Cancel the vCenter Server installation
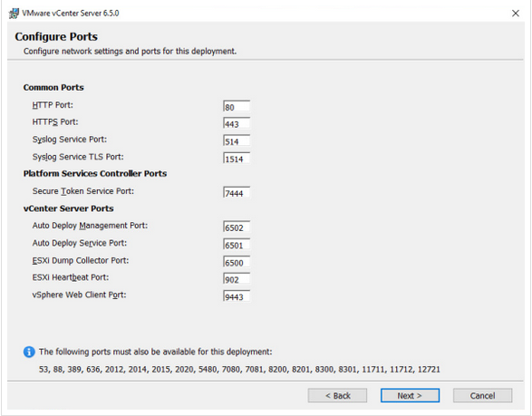 click(482, 395)
